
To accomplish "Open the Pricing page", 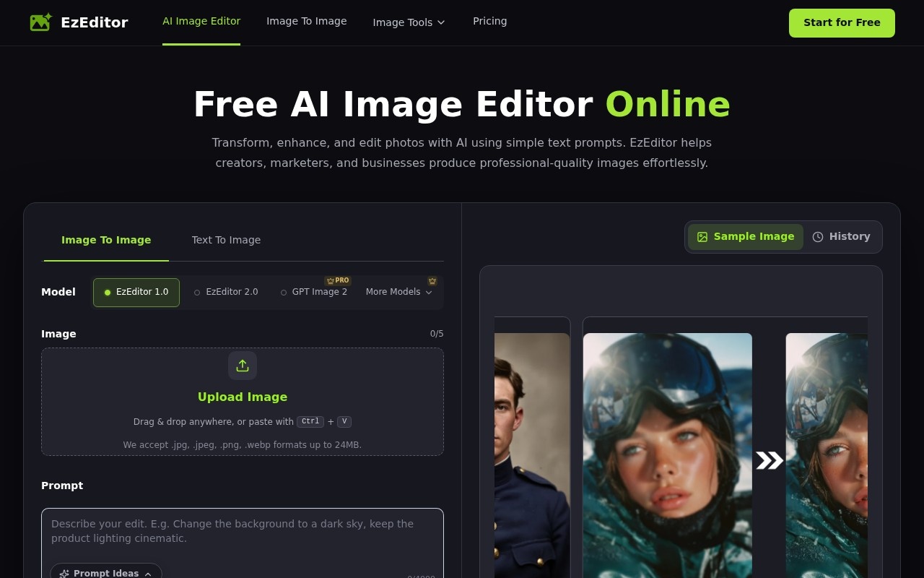I will pyautogui.click(x=490, y=22).
